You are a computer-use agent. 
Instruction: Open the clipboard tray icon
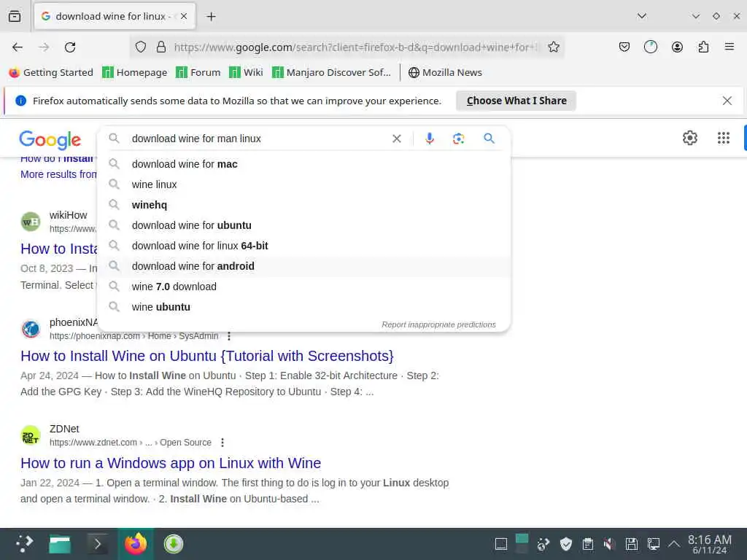[x=587, y=544]
